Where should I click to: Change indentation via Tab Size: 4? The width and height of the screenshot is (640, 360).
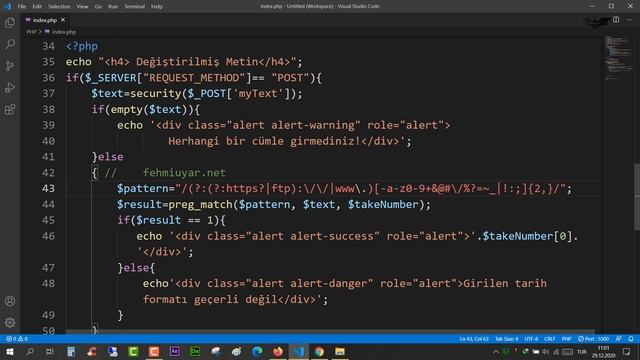click(x=507, y=339)
